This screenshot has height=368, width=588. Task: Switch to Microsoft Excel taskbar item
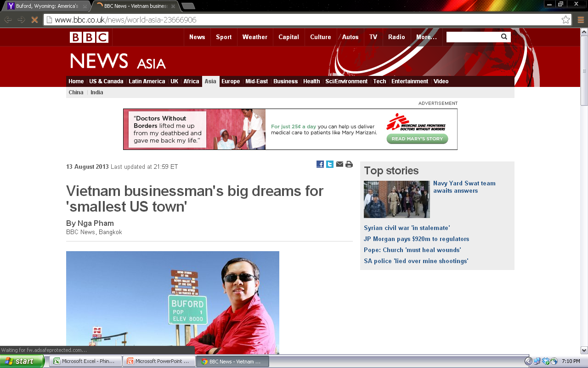click(86, 361)
